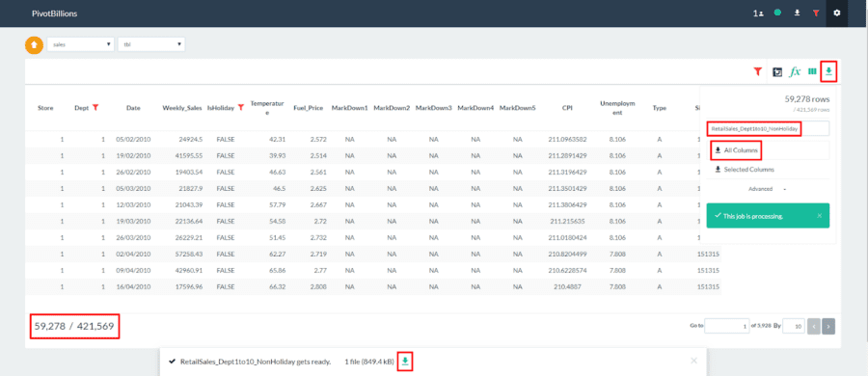Screen dimensions: 868x376
Task: Click the green download icon in table toolbar
Action: click(x=828, y=71)
